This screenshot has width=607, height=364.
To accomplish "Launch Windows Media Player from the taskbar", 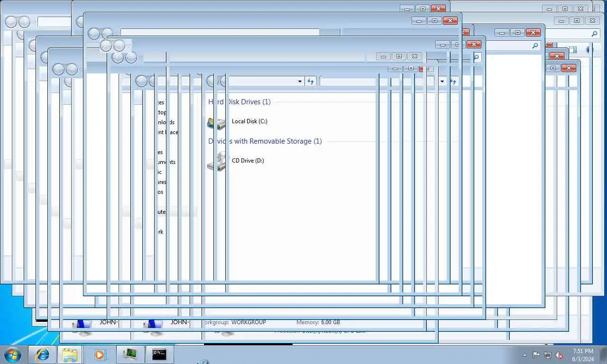I will tap(100, 355).
